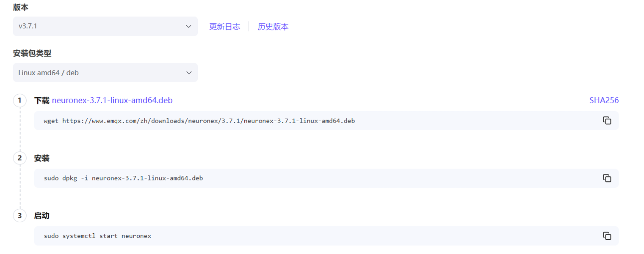The width and height of the screenshot is (644, 254).
Task: Click the sudo dpkg -i command text
Action: point(123,178)
